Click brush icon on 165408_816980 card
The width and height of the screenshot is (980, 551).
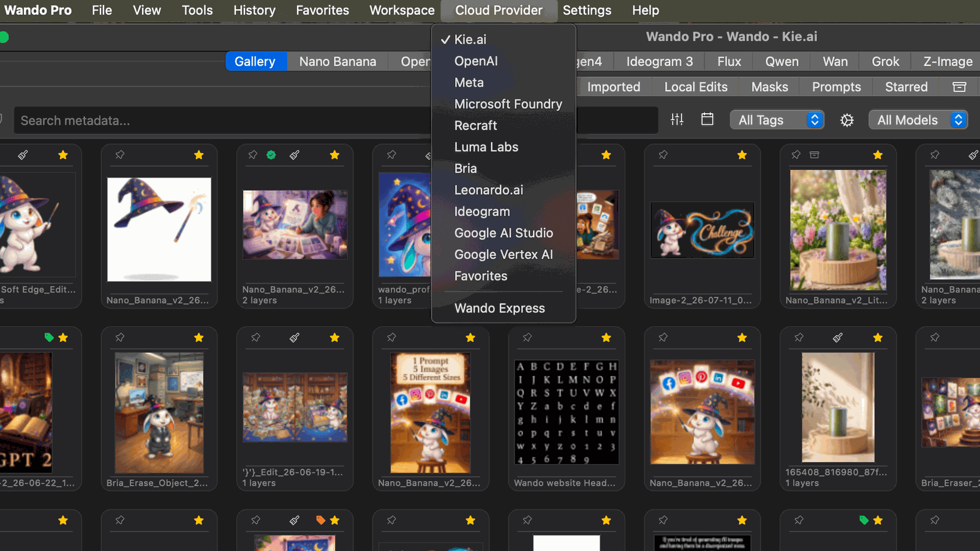838,337
